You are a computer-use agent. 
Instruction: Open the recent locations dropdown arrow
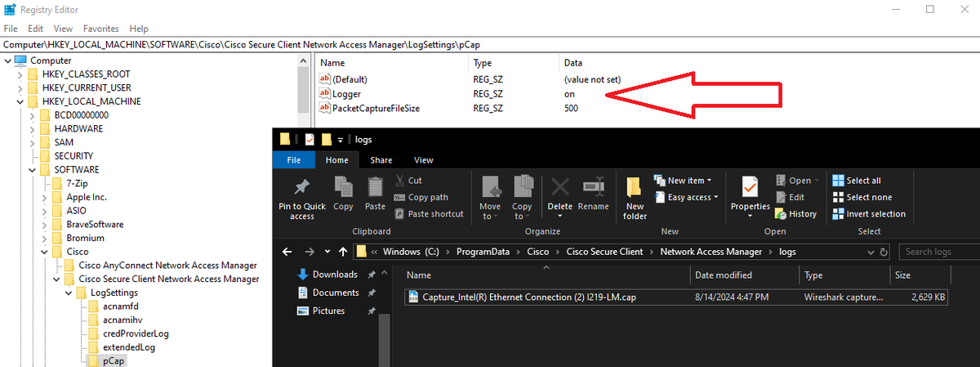click(327, 252)
